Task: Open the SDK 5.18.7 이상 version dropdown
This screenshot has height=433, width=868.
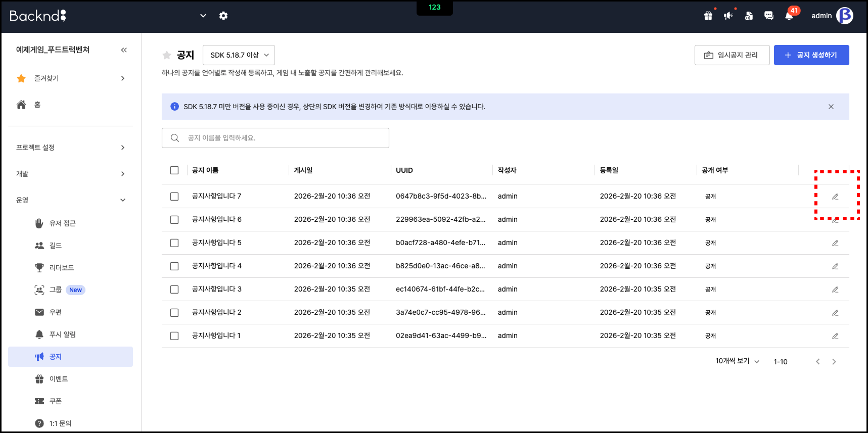Action: [239, 55]
